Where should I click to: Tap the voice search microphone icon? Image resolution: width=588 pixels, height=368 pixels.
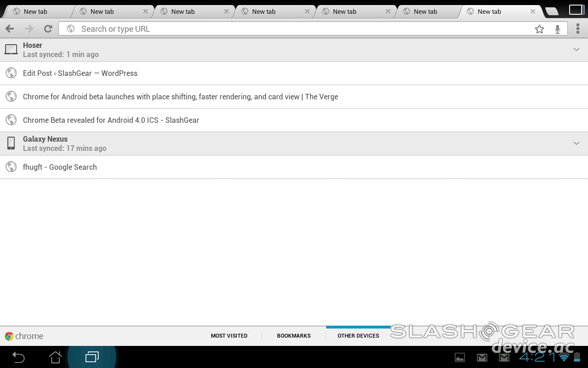click(557, 29)
